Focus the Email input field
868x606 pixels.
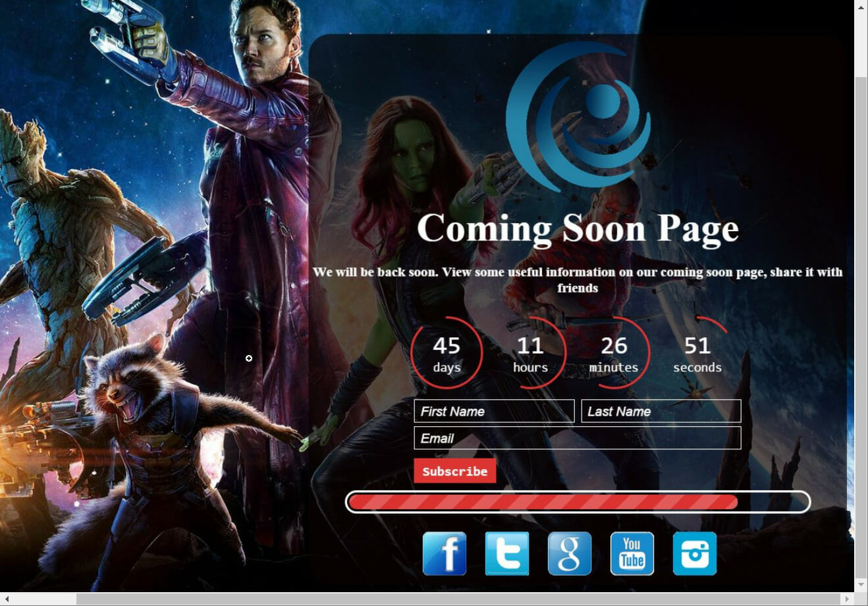pos(578,438)
